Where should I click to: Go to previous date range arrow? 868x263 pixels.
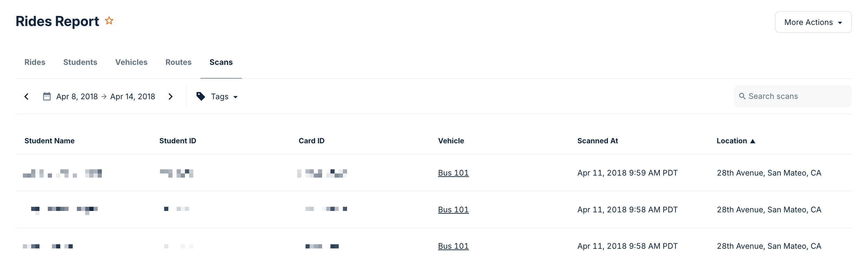(26, 96)
